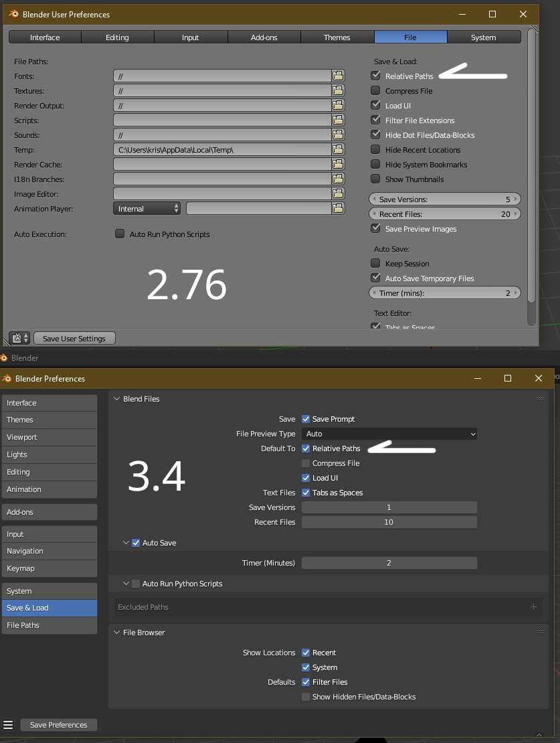Browse folder icon for Sounds path
This screenshot has width=560, height=743.
pos(338,135)
